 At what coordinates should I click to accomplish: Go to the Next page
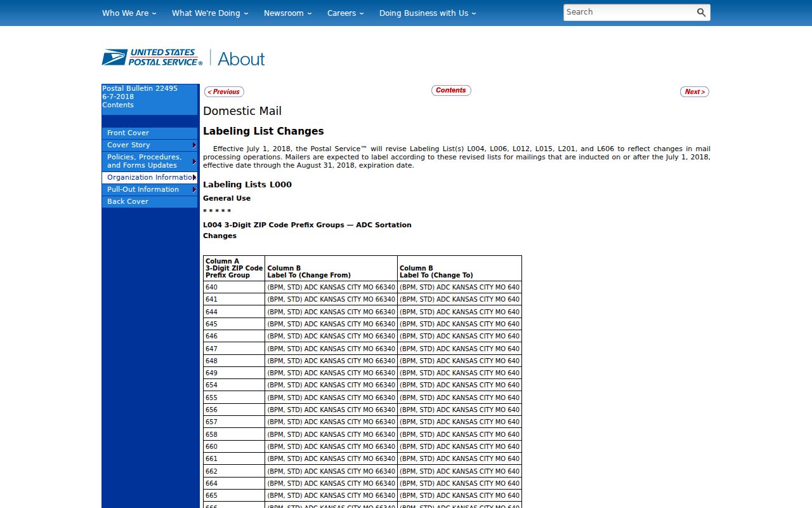tap(695, 92)
